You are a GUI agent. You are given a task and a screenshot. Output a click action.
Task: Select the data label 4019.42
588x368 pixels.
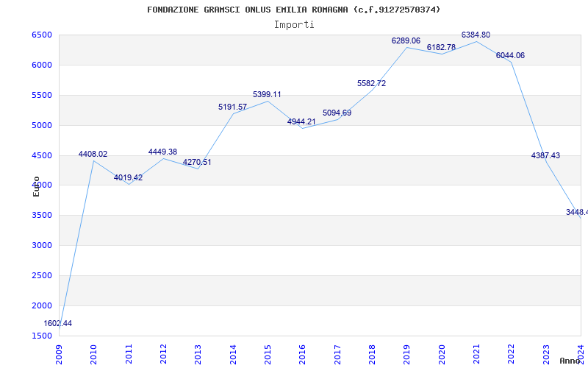[128, 177]
